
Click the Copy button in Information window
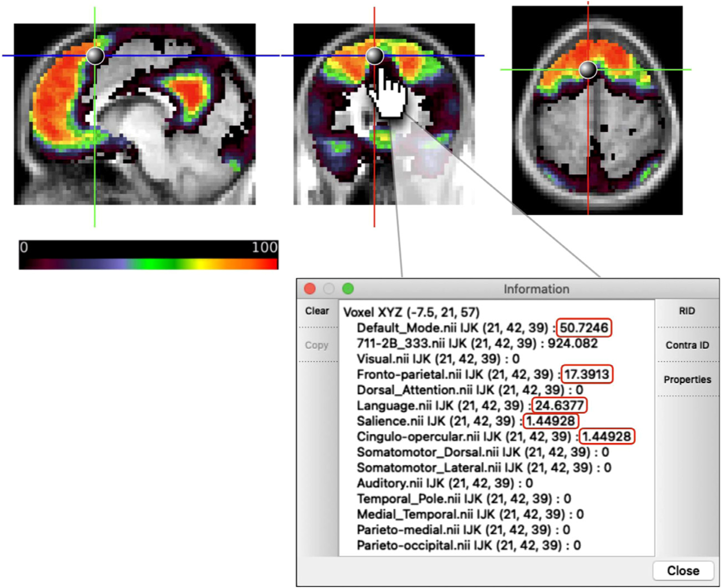317,345
